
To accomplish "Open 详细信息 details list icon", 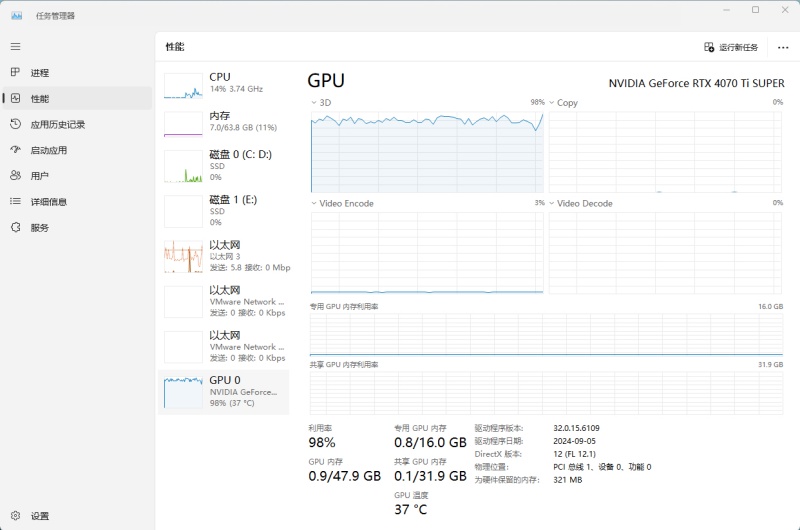I will click(15, 201).
